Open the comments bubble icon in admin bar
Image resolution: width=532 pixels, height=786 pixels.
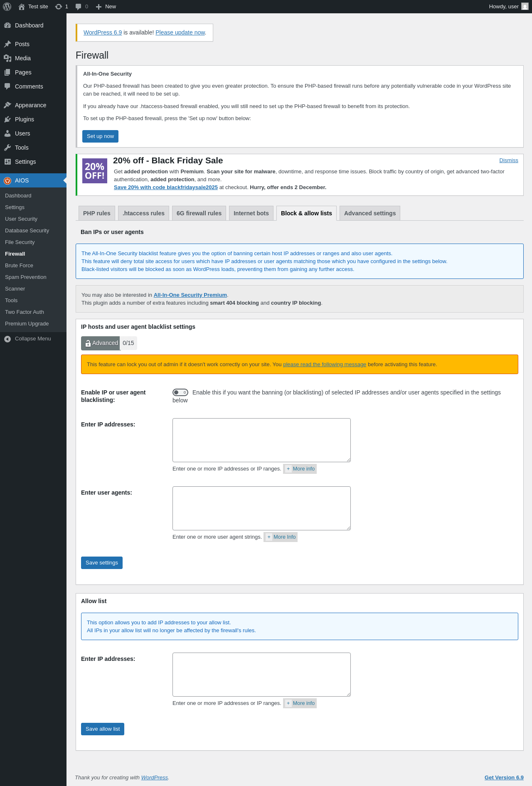point(78,7)
